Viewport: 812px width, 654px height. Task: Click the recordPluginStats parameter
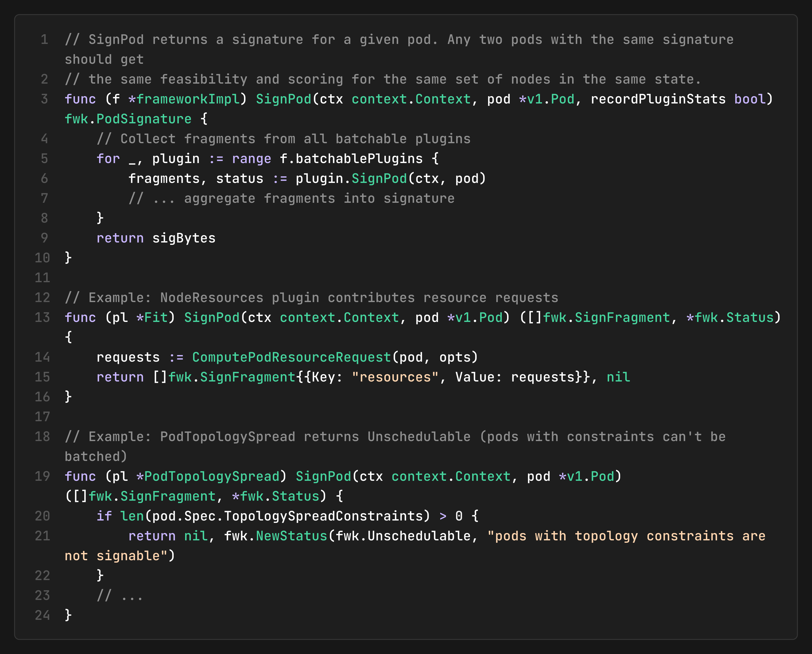[x=658, y=99]
